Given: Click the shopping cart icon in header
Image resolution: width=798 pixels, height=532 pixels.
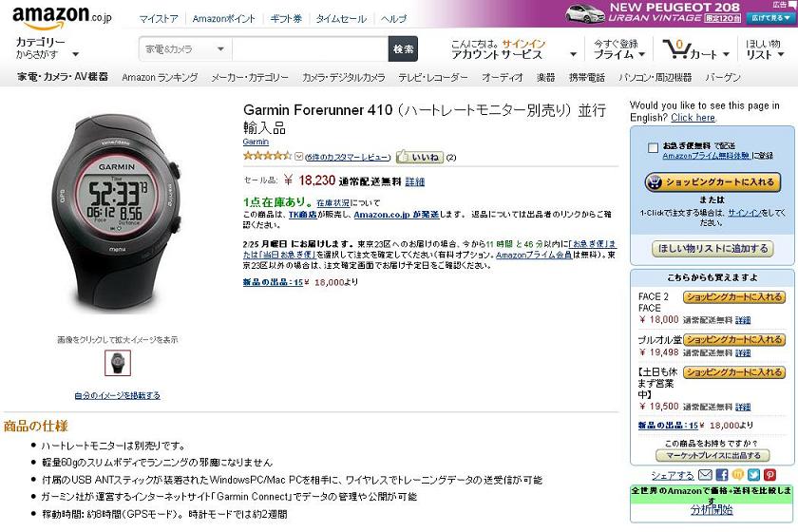Looking at the screenshot, I should coord(675,49).
